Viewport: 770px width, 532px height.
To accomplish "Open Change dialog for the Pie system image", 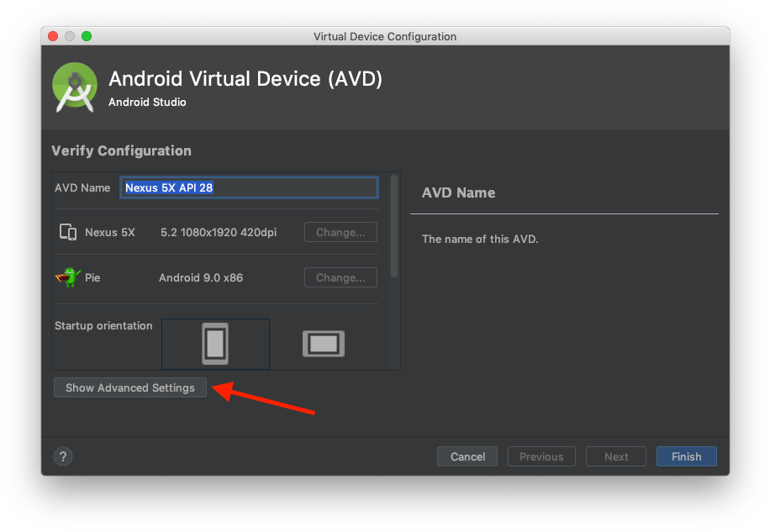I will pyautogui.click(x=340, y=277).
